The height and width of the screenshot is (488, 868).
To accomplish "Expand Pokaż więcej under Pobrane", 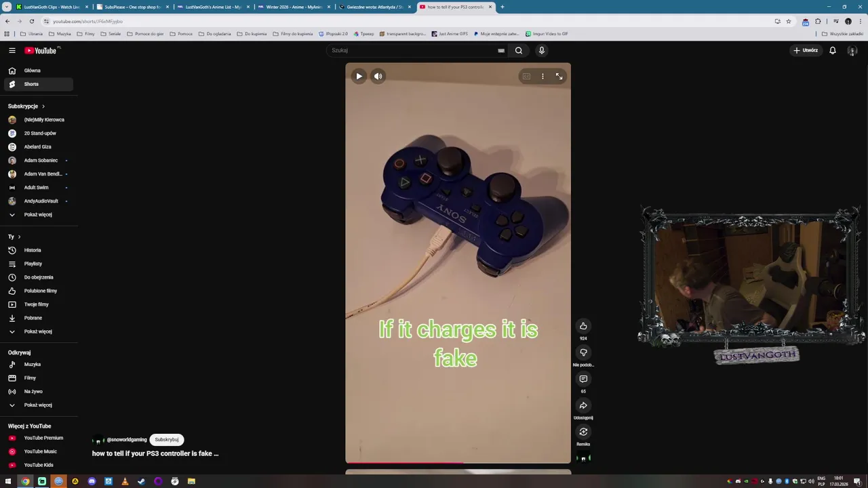I will (39, 331).
